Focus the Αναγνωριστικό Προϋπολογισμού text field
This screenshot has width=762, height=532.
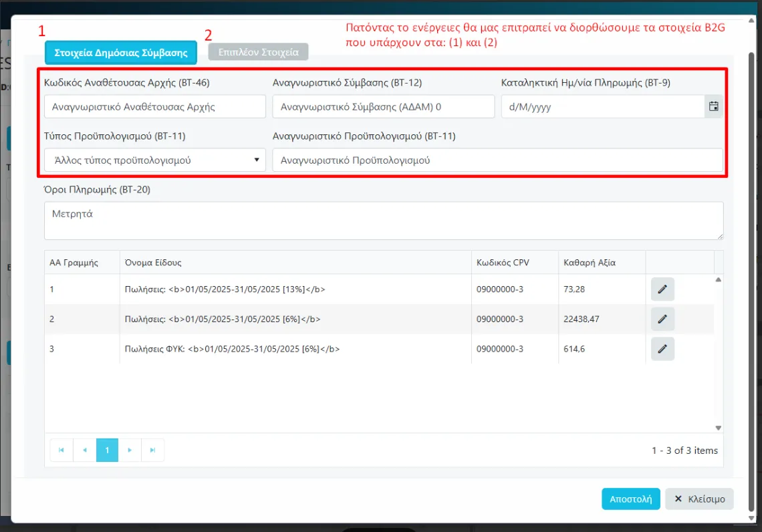click(497, 160)
